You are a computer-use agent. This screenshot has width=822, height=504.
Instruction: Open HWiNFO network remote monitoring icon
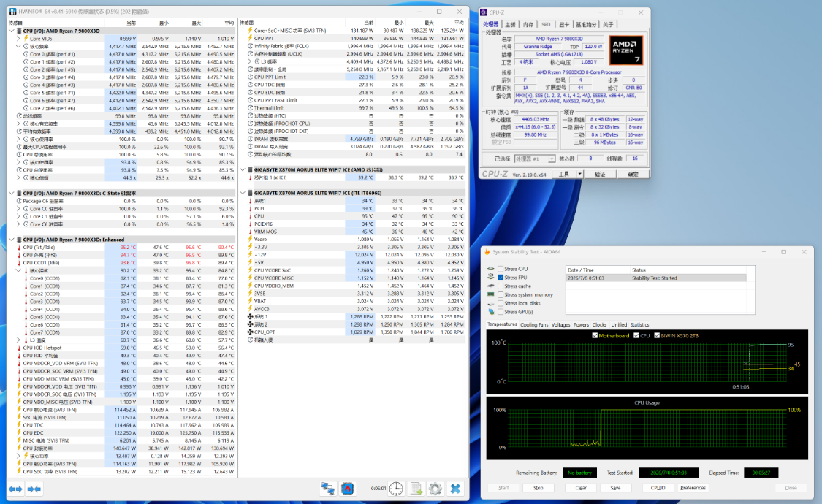(x=328, y=488)
